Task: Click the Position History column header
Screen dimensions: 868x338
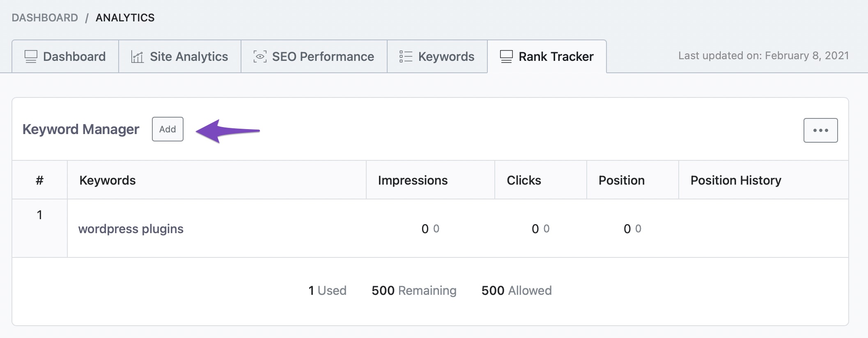Action: point(735,180)
